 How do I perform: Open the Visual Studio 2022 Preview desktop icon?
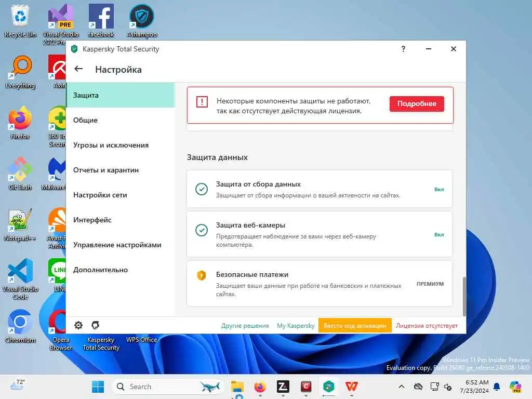point(60,24)
